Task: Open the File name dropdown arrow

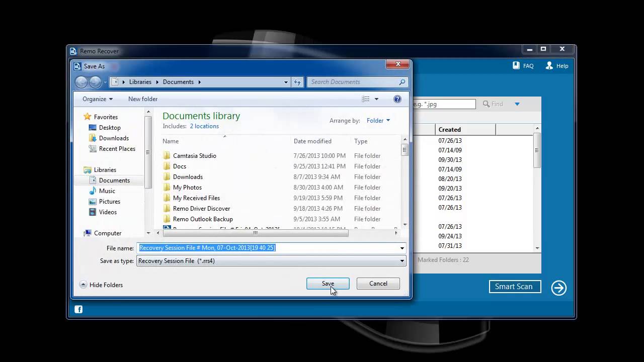Action: click(x=402, y=248)
